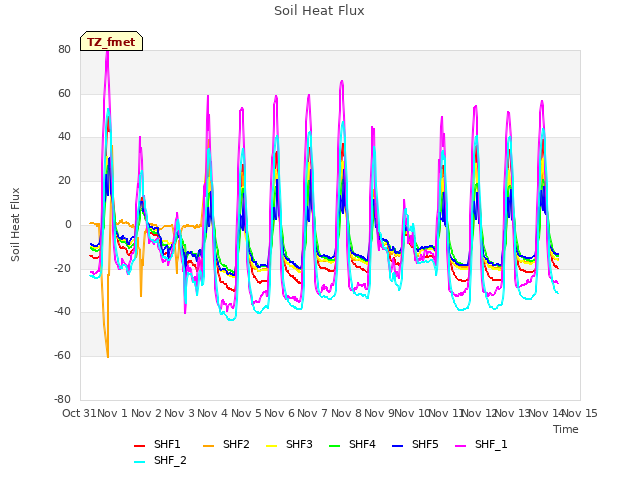Toggle the SHF2 legend entry

click(x=226, y=444)
